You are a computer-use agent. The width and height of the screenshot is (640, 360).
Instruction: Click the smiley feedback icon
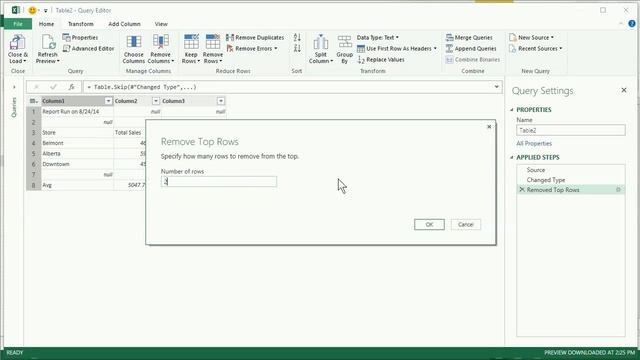[x=32, y=10]
